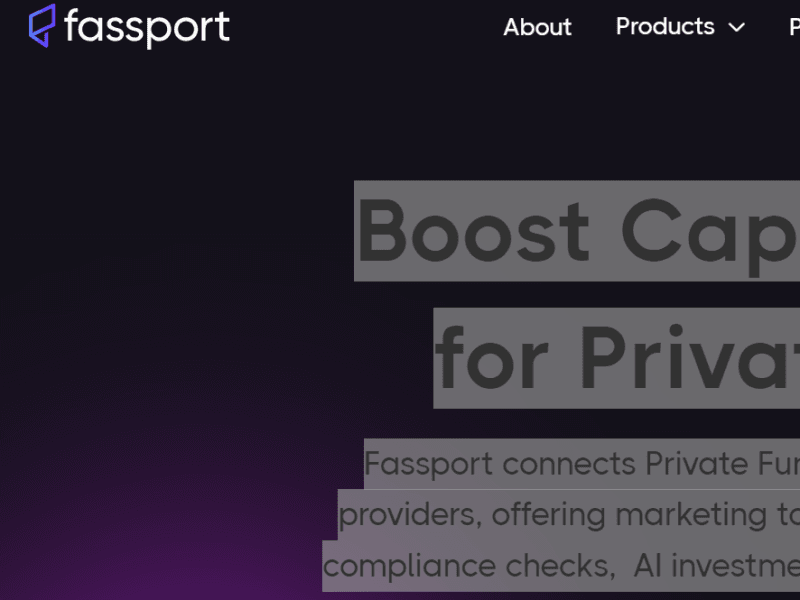Viewport: 800px width, 600px height.
Task: Click the partially visible nav item far right
Action: 793,28
